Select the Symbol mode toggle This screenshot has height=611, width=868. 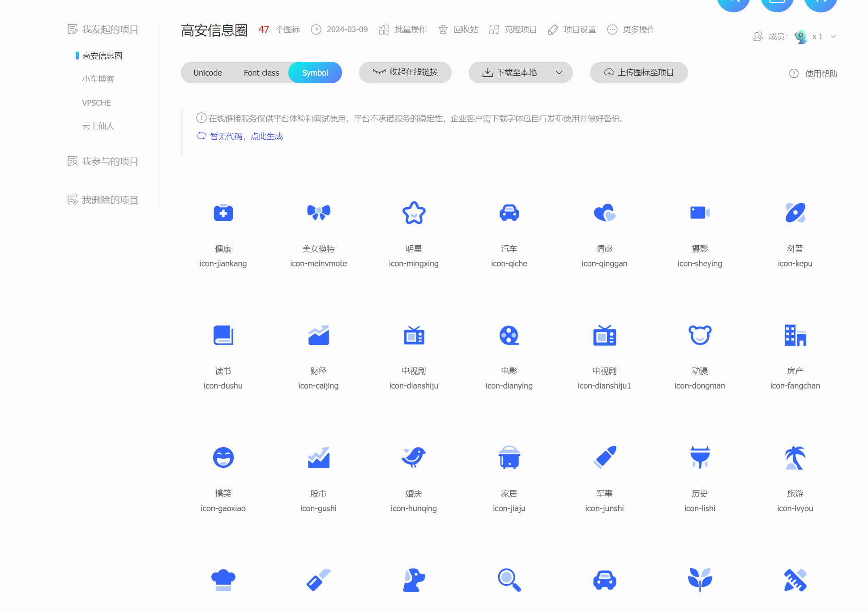click(315, 73)
